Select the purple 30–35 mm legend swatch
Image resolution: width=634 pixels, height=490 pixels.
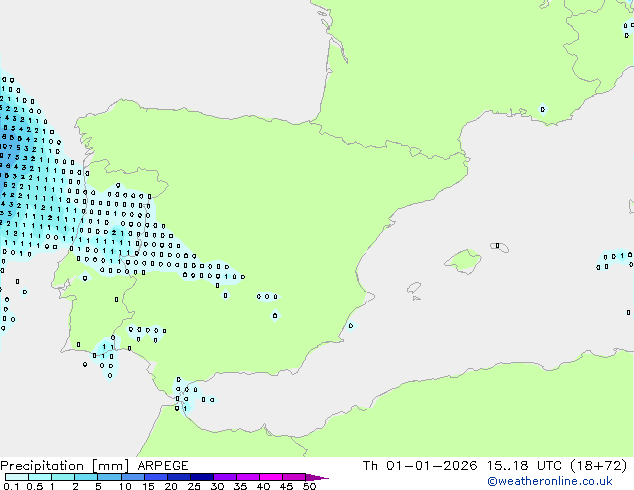pyautogui.click(x=225, y=477)
